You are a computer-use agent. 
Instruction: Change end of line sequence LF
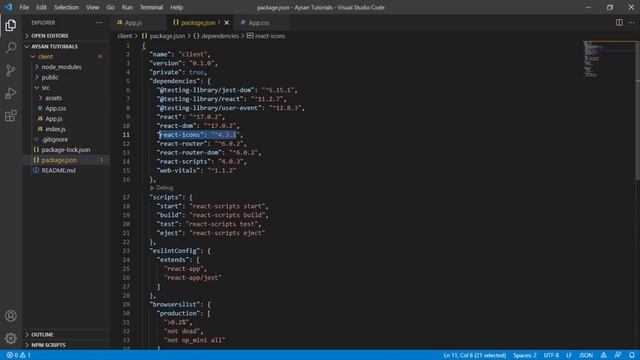(569, 355)
